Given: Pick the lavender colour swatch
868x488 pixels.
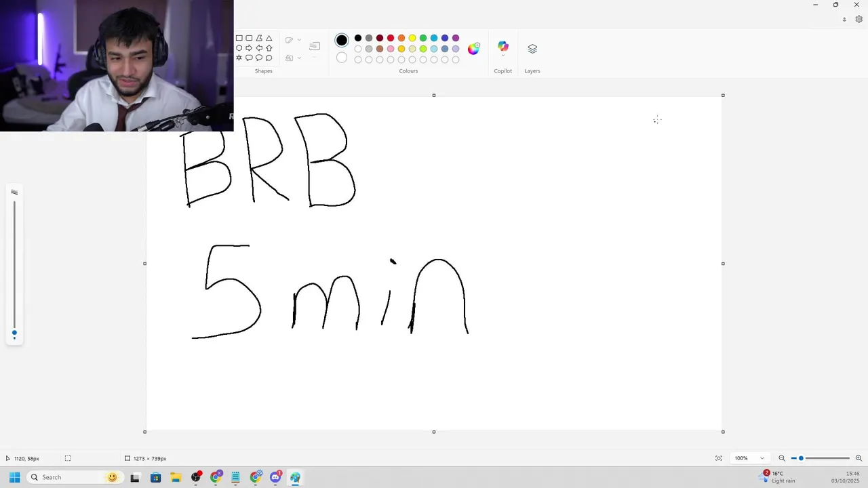Looking at the screenshot, I should [x=456, y=49].
